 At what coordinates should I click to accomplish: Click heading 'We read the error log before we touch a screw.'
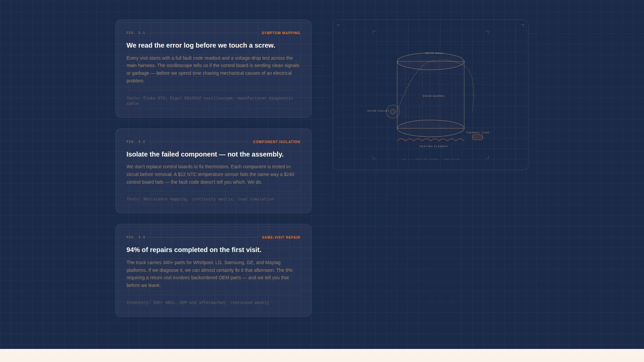pyautogui.click(x=201, y=45)
